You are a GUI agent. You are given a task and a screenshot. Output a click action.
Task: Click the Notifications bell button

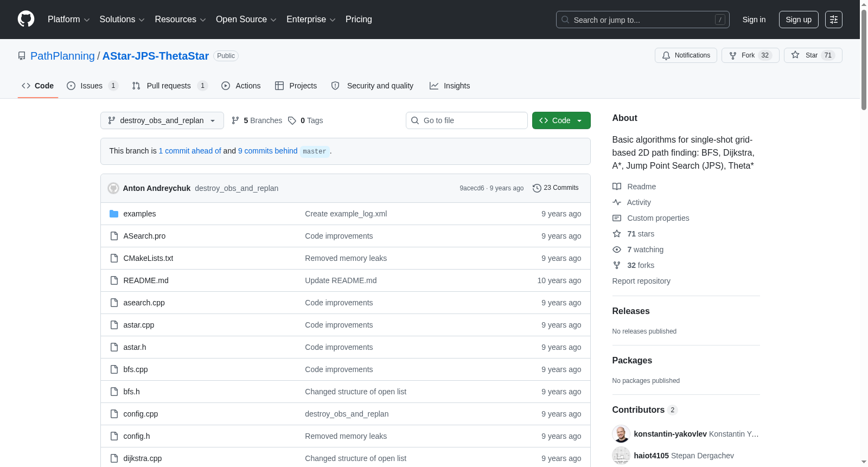pos(686,55)
